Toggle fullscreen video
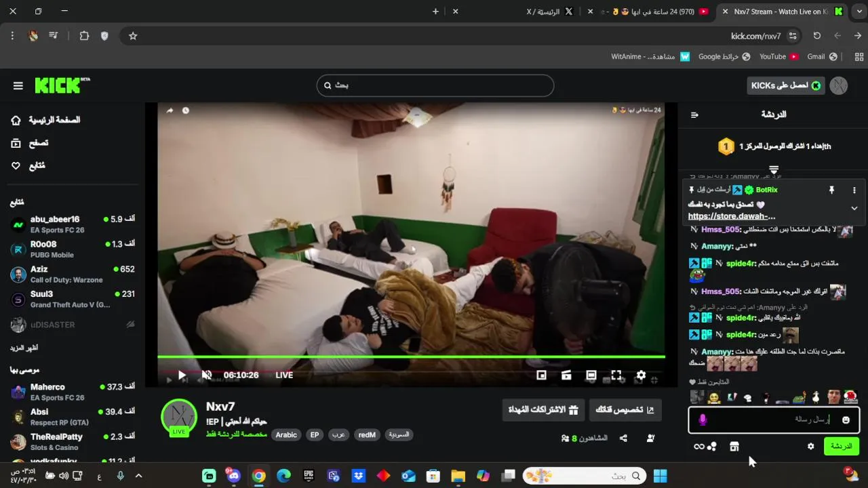 pyautogui.click(x=616, y=375)
